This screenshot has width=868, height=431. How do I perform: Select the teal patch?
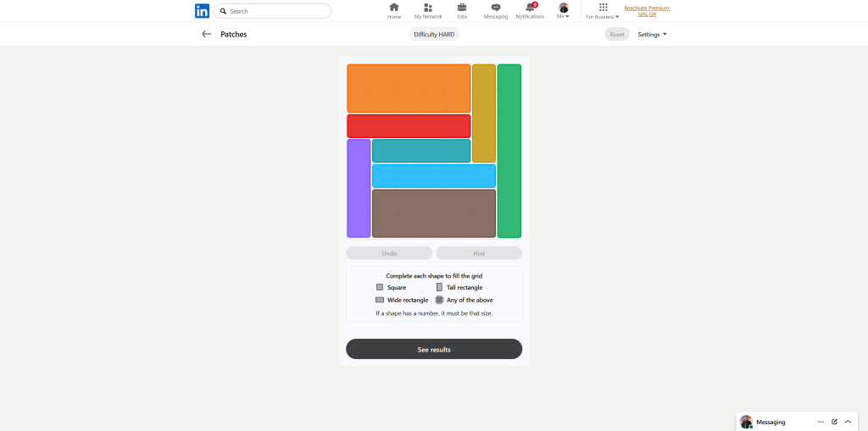click(x=421, y=151)
